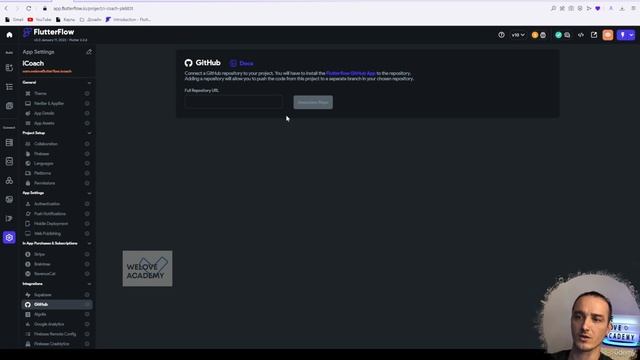Select the highlighted Settings gear icon

pos(9,237)
